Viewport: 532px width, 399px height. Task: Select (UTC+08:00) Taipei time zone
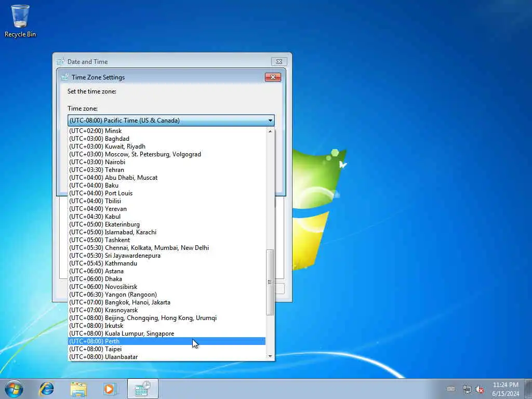[167, 349]
